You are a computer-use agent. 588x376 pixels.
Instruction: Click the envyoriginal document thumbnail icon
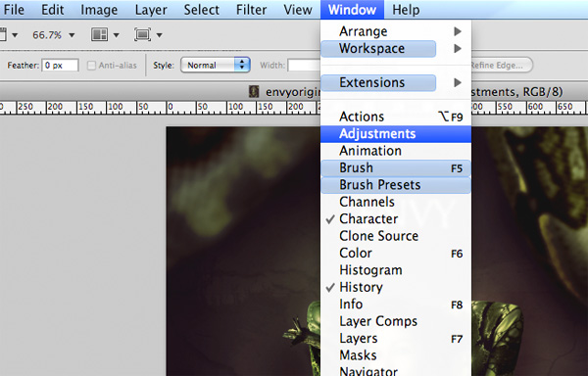[254, 91]
